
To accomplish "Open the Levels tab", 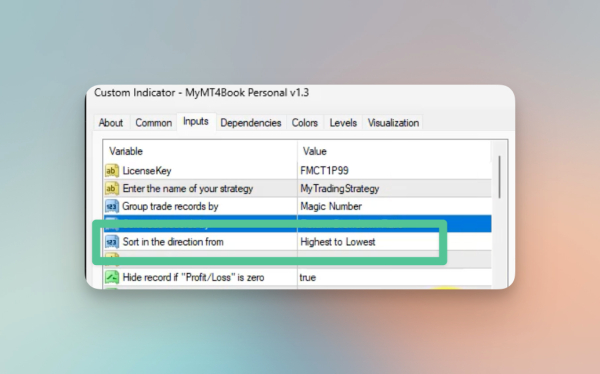I will pos(343,123).
